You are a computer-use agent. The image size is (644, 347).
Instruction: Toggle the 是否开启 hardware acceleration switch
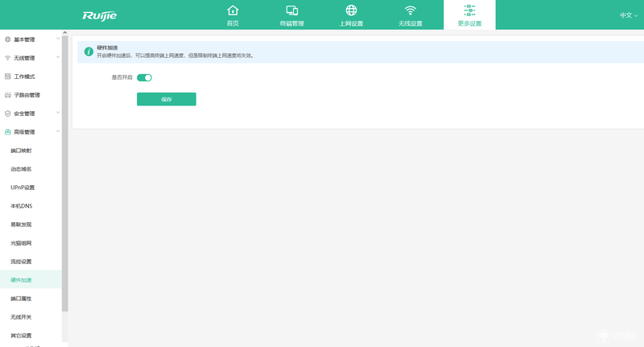144,77
